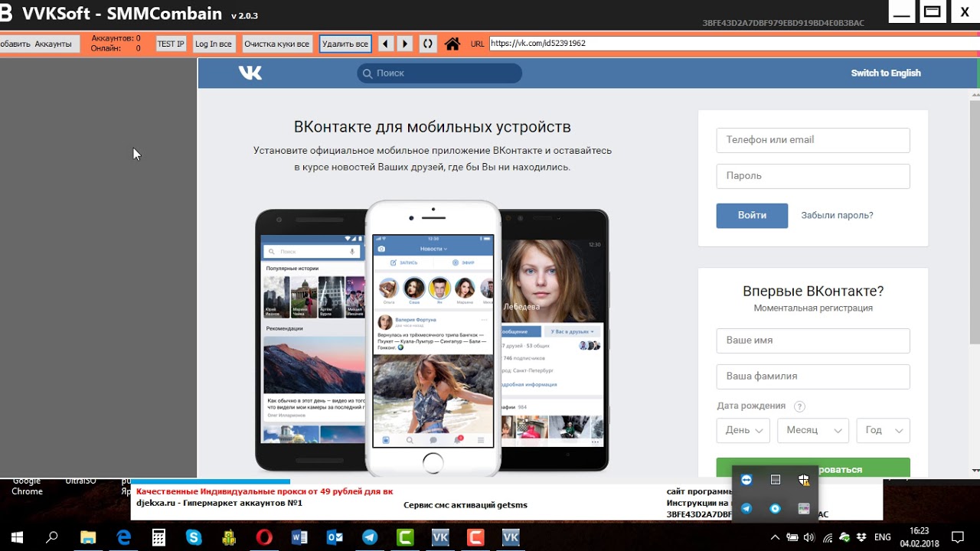This screenshot has width=980, height=551.
Task: Reload the page with the refresh button
Action: coord(428,44)
